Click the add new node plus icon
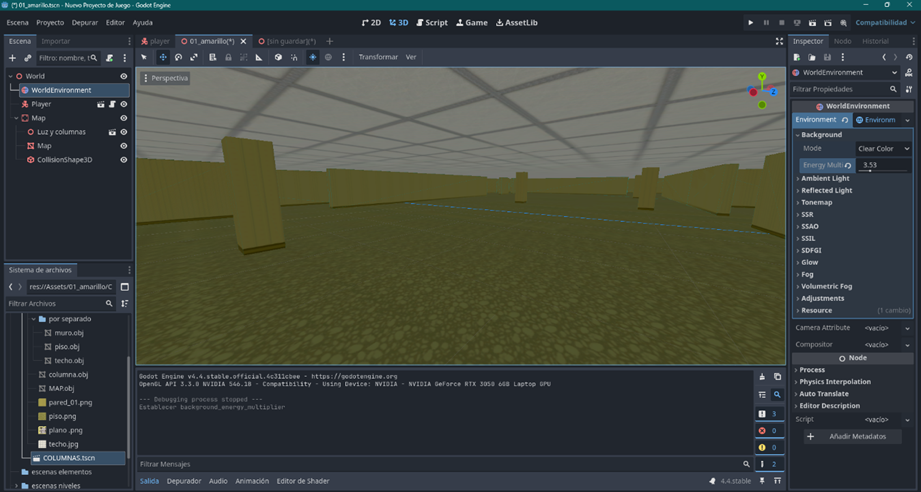 tap(12, 58)
